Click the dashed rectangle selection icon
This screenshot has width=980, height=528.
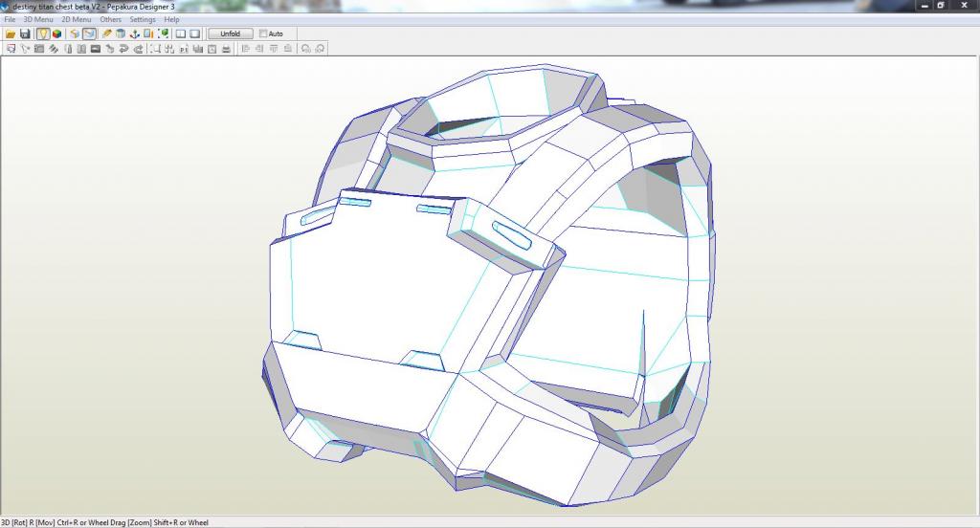click(x=155, y=49)
